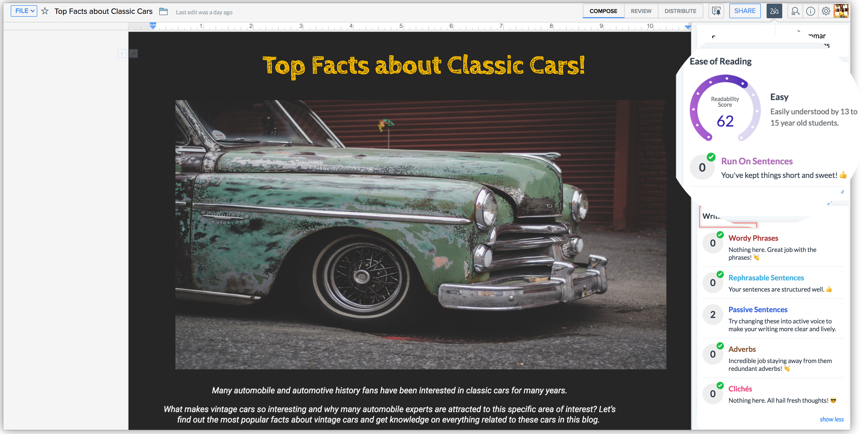Click the SHARE button
868x434 pixels.
point(745,11)
